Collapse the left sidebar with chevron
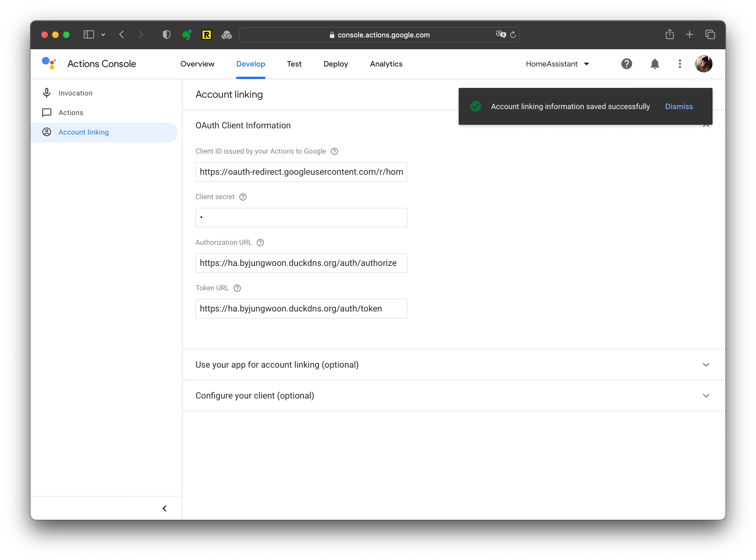756x560 pixels. [x=165, y=508]
